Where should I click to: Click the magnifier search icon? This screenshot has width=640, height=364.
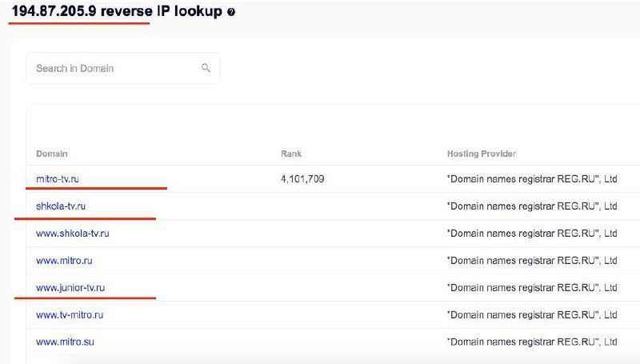(206, 68)
